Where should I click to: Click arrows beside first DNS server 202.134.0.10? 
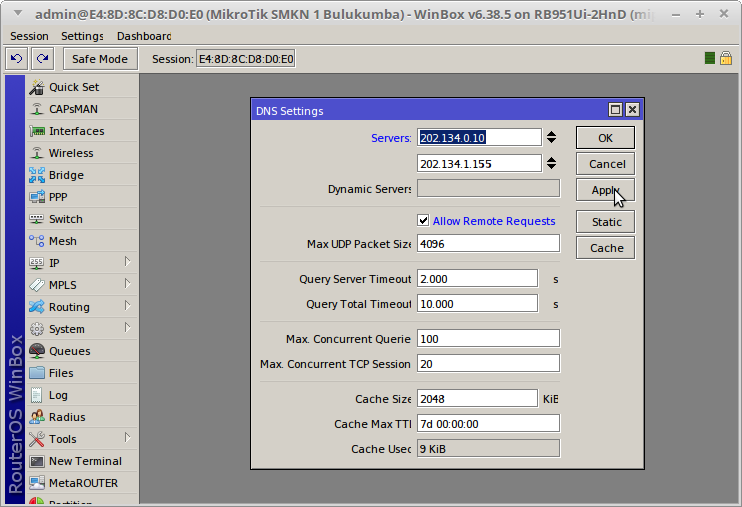click(551, 137)
